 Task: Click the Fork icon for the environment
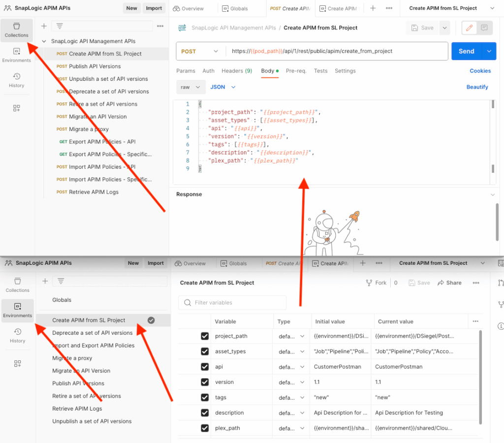click(369, 283)
